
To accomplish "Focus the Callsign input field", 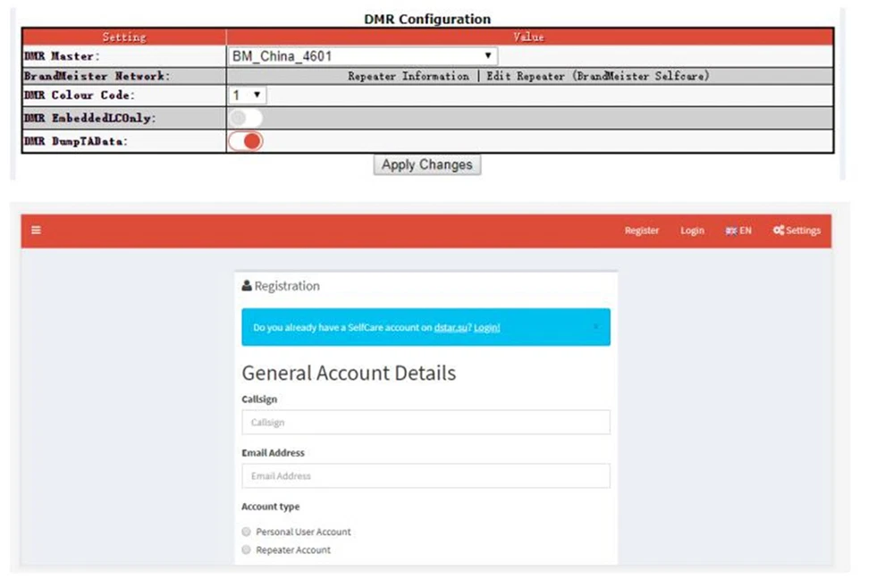I will [x=426, y=423].
